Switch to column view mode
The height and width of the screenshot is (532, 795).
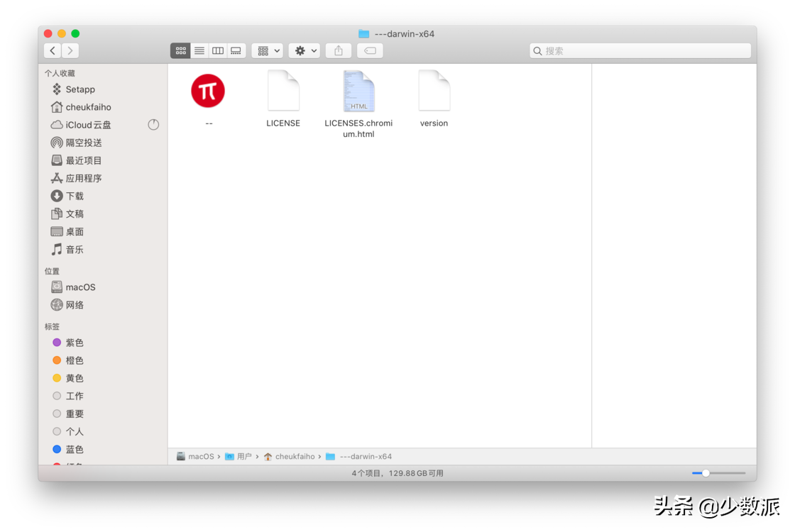(217, 50)
